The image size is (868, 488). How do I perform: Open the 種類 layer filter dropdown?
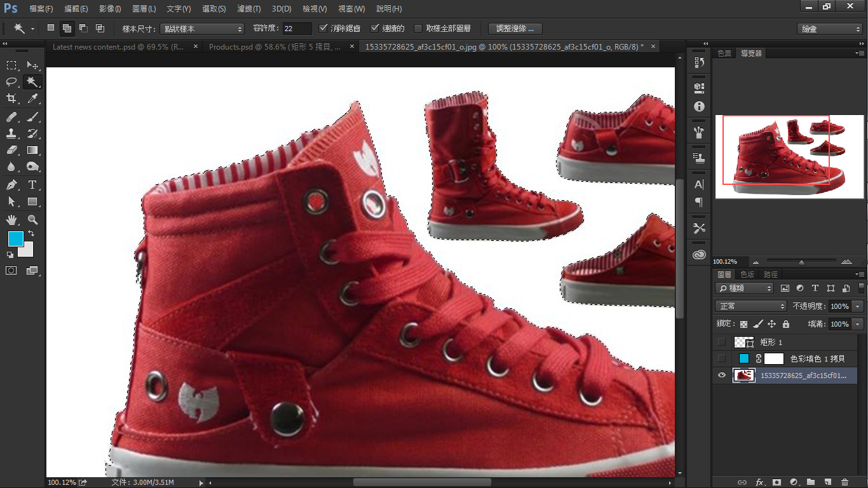745,288
